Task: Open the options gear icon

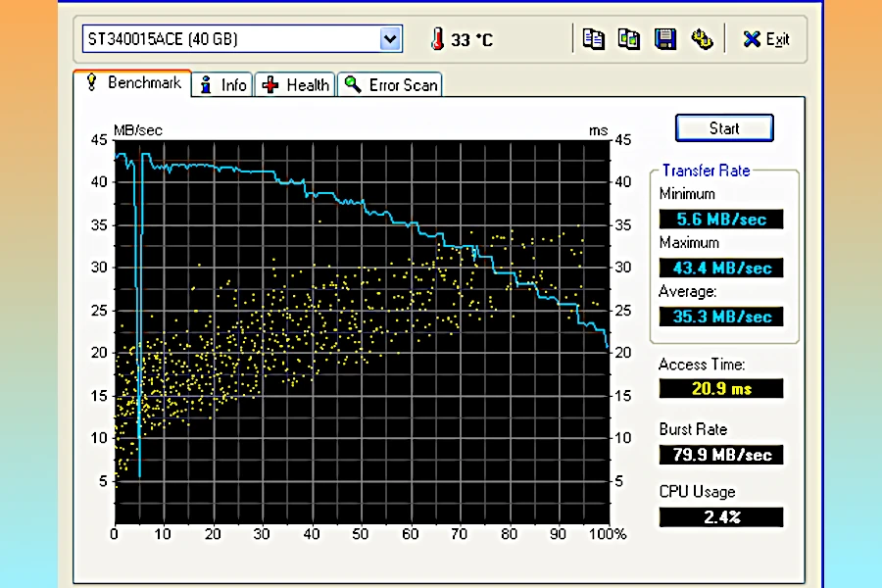Action: 702,39
